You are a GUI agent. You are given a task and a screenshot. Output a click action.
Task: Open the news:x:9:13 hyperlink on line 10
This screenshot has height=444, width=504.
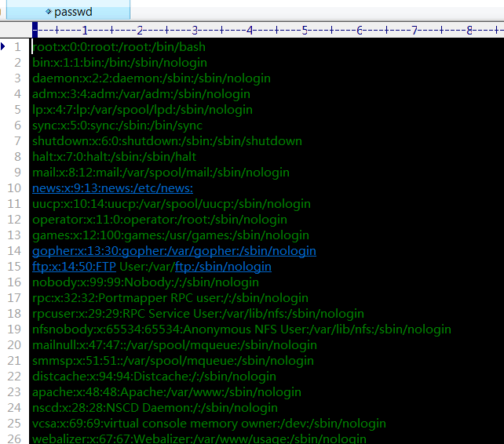tap(112, 188)
